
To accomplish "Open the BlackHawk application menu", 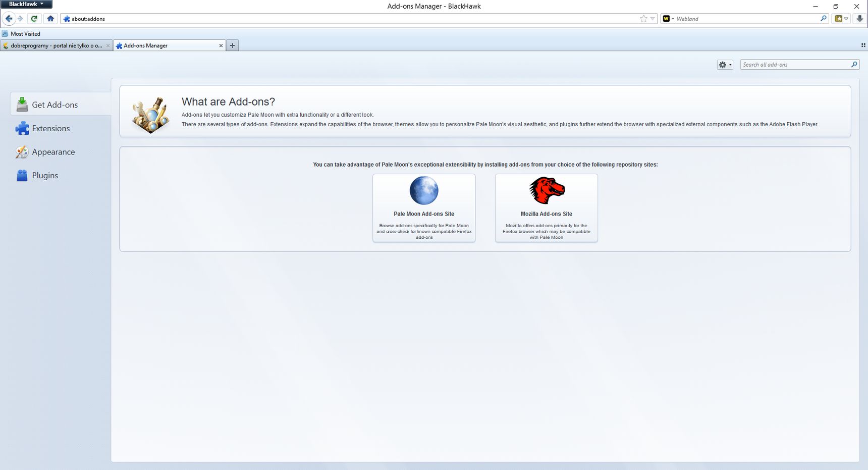I will point(26,4).
